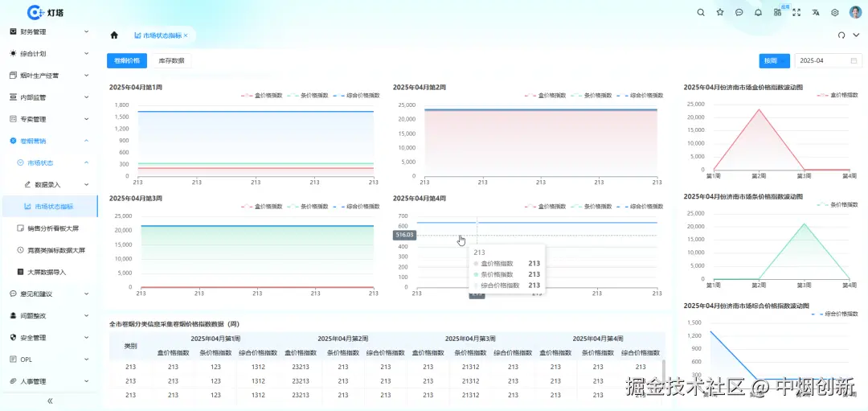Viewport: 868px width, 411px height.
Task: Toggle 综合价格指数 legend in 第1周 chart
Action: (x=357, y=95)
